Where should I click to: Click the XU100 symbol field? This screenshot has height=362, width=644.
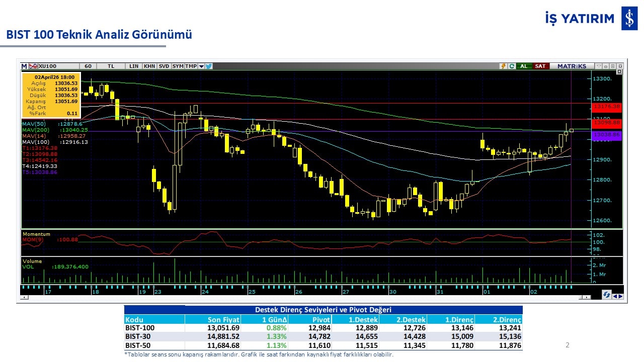[x=54, y=66]
